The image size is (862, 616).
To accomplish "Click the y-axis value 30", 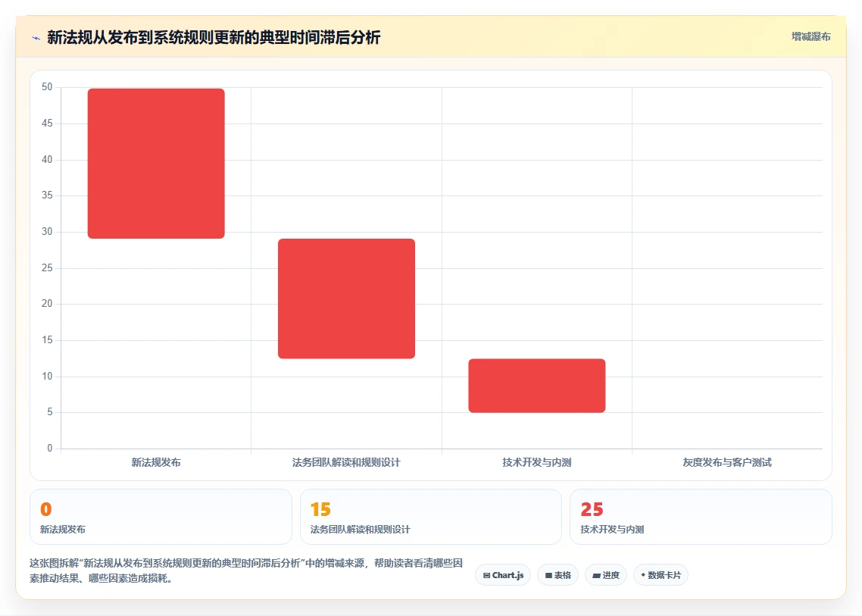I will click(x=47, y=232).
